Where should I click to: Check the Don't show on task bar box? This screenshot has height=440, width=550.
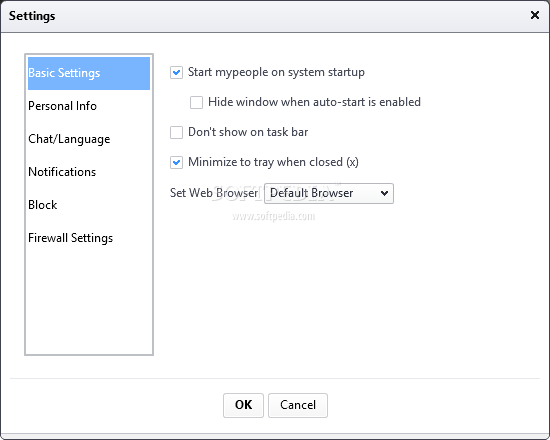[176, 133]
